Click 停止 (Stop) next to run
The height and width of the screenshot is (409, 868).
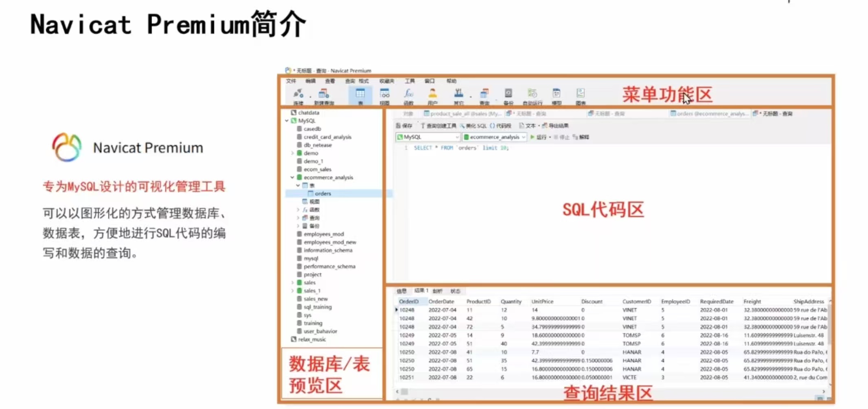pos(561,137)
